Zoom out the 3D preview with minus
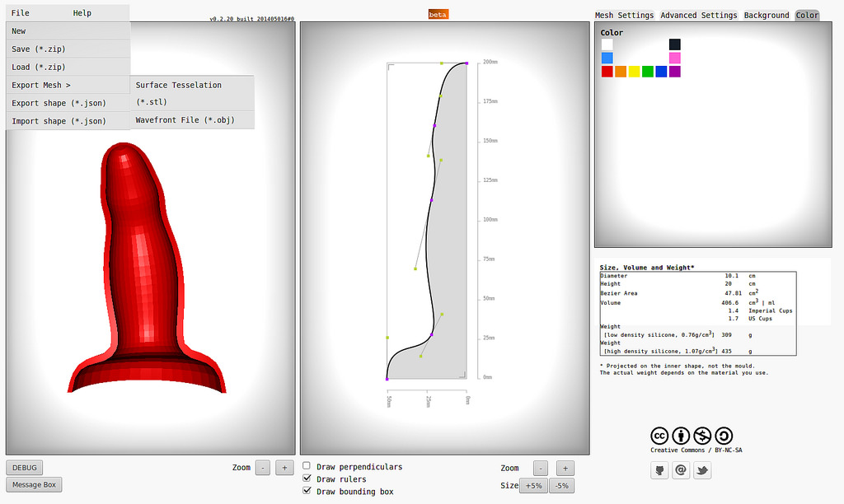Image resolution: width=844 pixels, height=504 pixels. (x=262, y=468)
